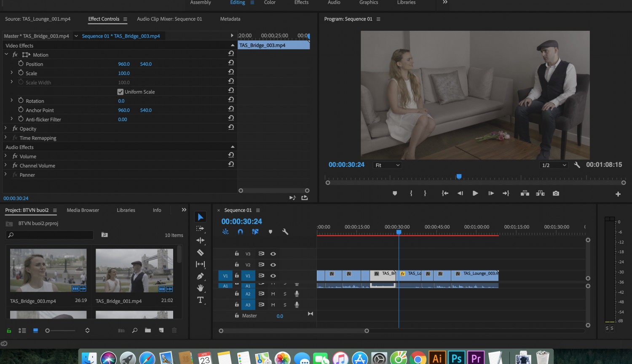Screen dimensions: 632x364
Task: Click Add Marker in Program monitor
Action: coord(395,193)
